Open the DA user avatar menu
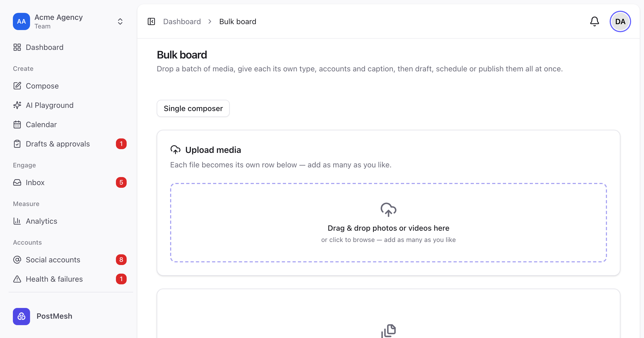This screenshot has height=338, width=644. coord(620,21)
